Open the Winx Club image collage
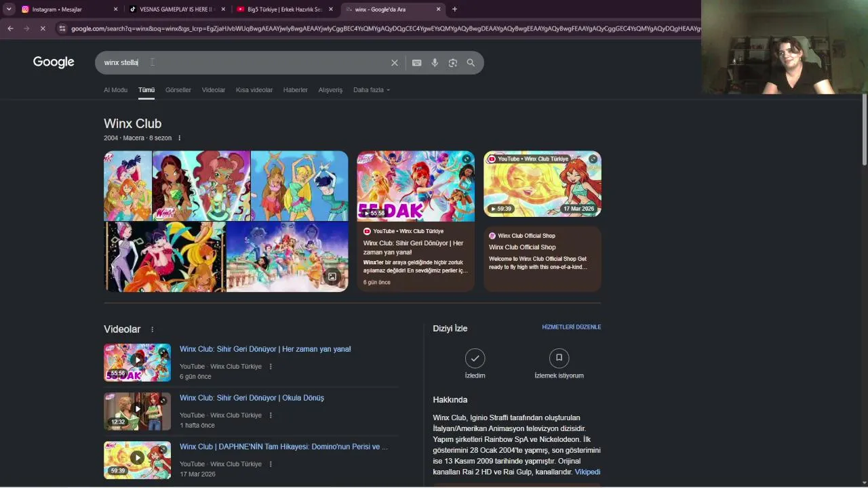This screenshot has height=488, width=868. click(x=226, y=222)
